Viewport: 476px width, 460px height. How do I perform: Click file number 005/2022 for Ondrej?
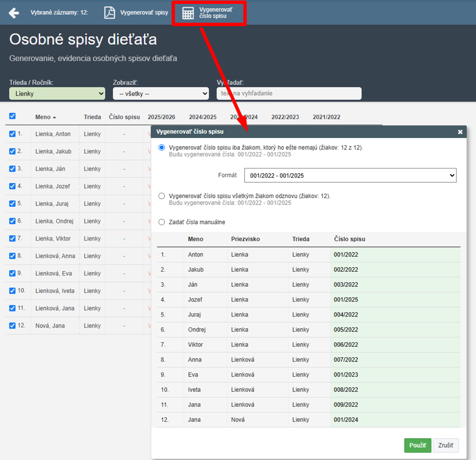(x=346, y=330)
